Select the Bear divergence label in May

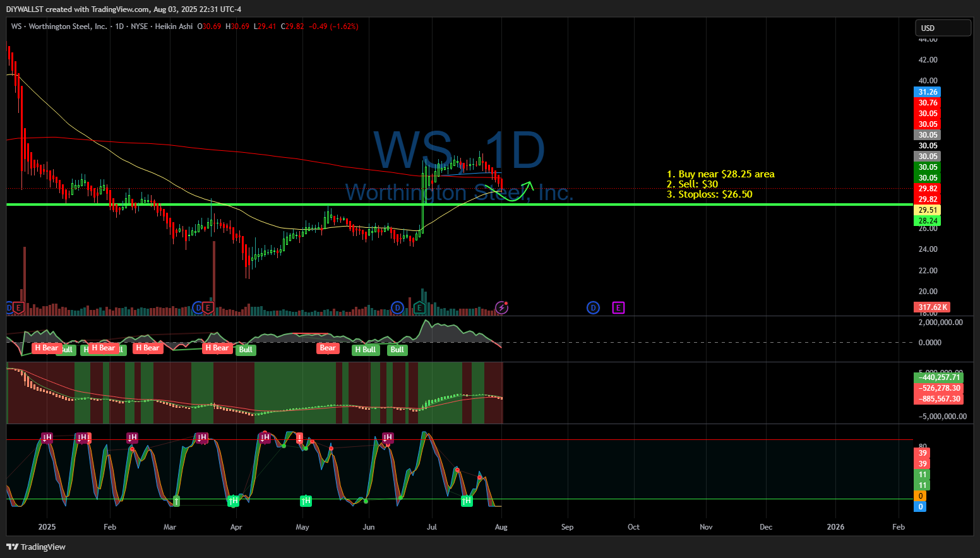(x=328, y=348)
